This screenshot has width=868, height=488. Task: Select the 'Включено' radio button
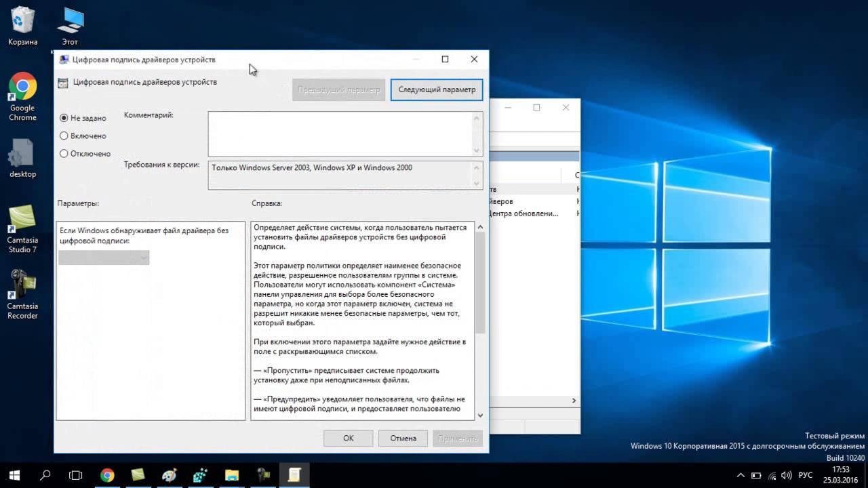64,136
